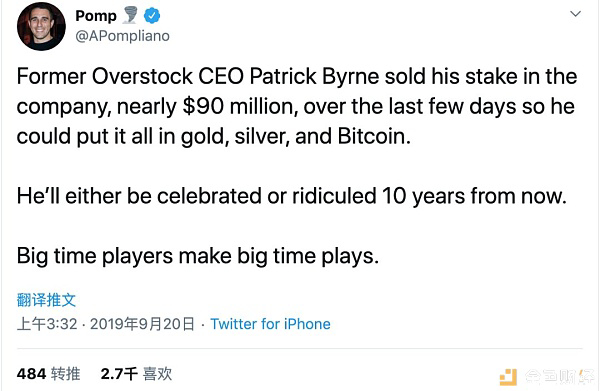View the 484 转推 retweets list
Screen dimensions: 600x391
[49, 374]
